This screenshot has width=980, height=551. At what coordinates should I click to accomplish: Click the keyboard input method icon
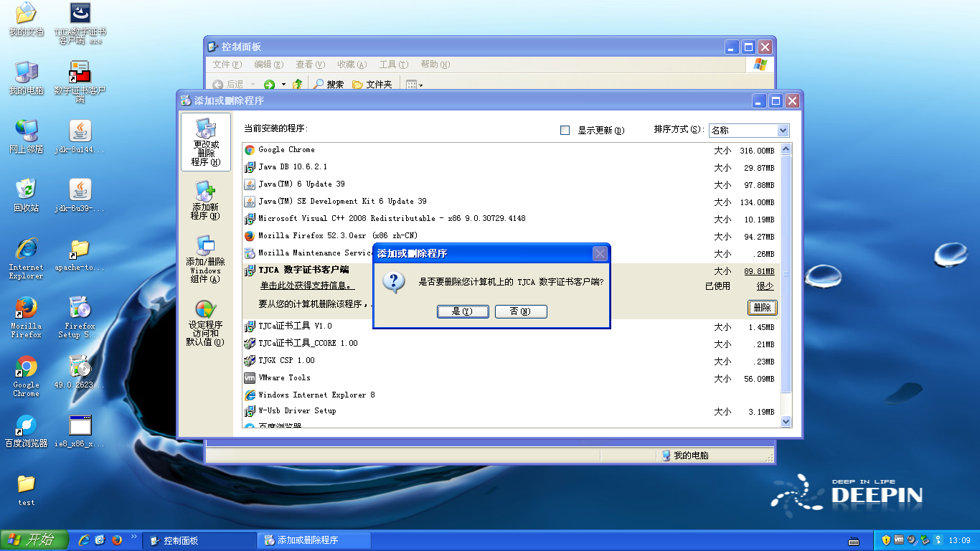click(x=854, y=541)
